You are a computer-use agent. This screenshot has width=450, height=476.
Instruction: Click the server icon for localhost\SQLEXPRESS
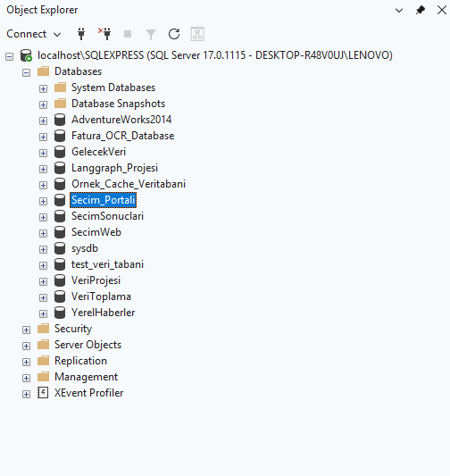[x=26, y=55]
